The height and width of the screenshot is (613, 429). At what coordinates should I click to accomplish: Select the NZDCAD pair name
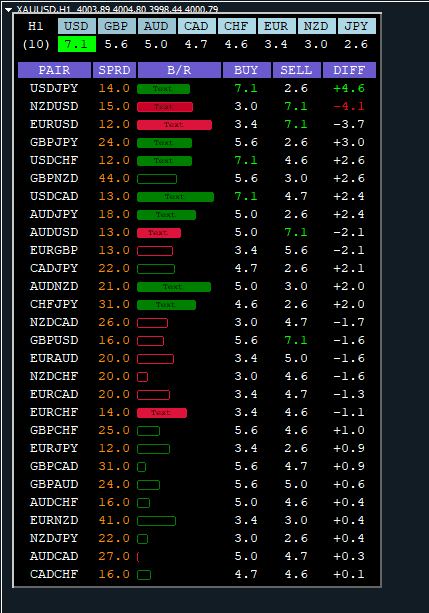pyautogui.click(x=54, y=322)
